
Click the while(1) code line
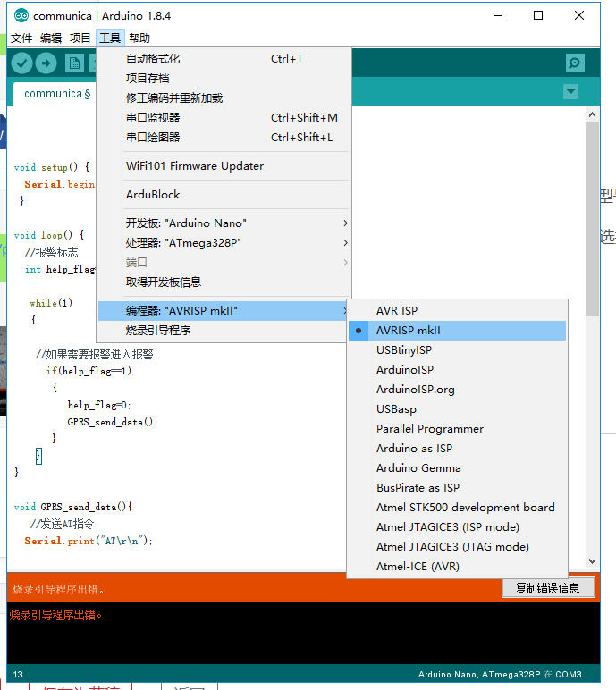pyautogui.click(x=51, y=303)
